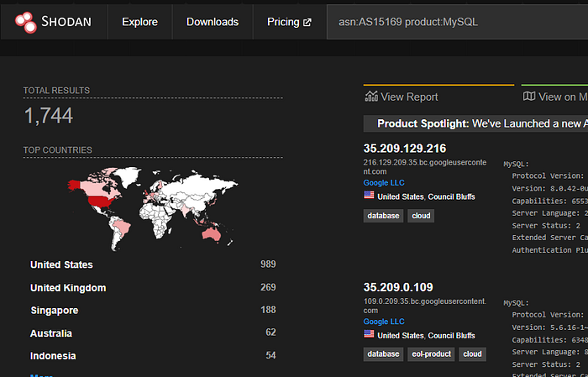This screenshot has height=377, width=588.
Task: Click cloud tag on 35.209.129.216
Action: point(421,216)
